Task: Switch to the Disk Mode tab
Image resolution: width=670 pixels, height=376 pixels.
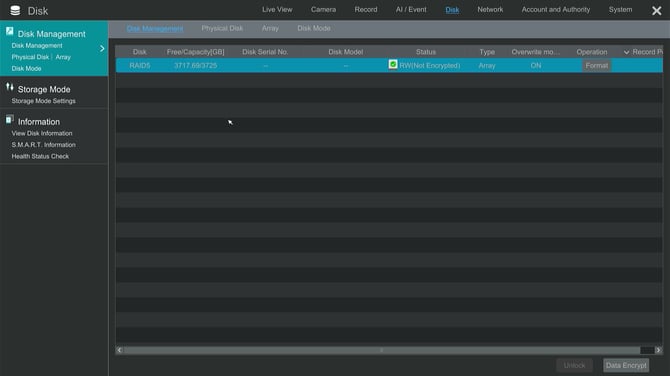Action: point(314,29)
